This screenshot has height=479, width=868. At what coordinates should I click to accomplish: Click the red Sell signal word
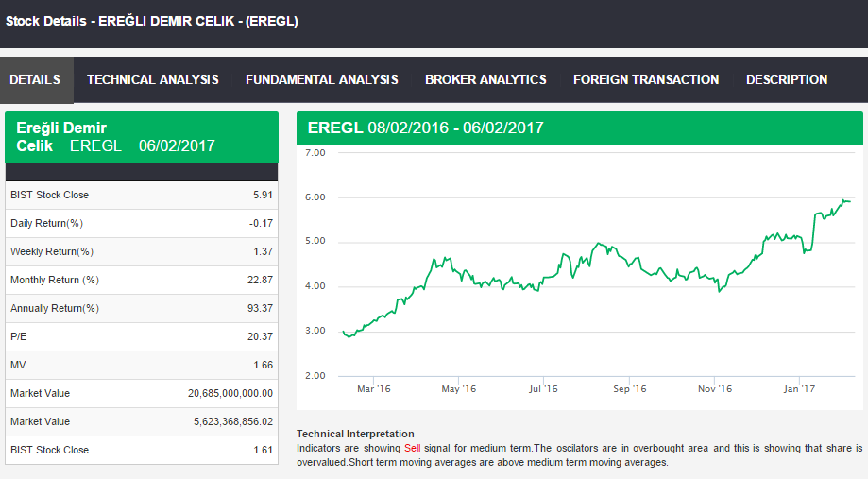tap(413, 448)
